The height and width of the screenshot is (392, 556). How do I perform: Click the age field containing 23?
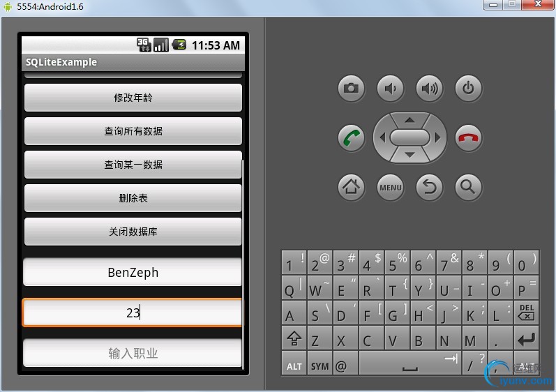[x=133, y=312]
